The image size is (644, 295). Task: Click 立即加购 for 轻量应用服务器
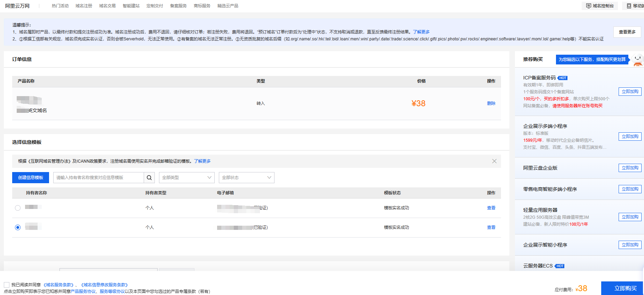point(630,217)
